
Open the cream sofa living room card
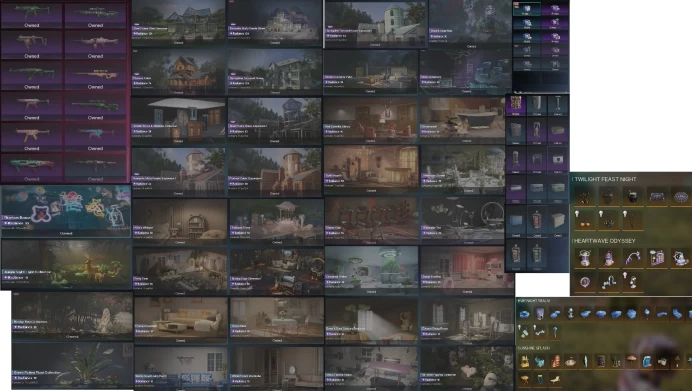pyautogui.click(x=181, y=320)
